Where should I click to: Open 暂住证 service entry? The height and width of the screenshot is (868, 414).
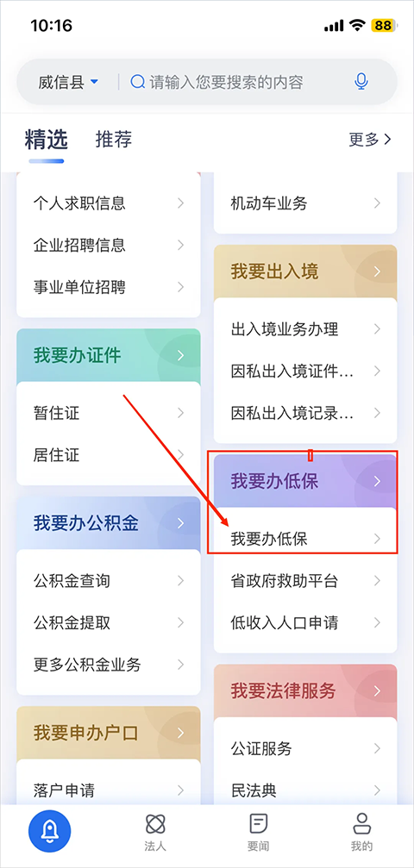(109, 412)
